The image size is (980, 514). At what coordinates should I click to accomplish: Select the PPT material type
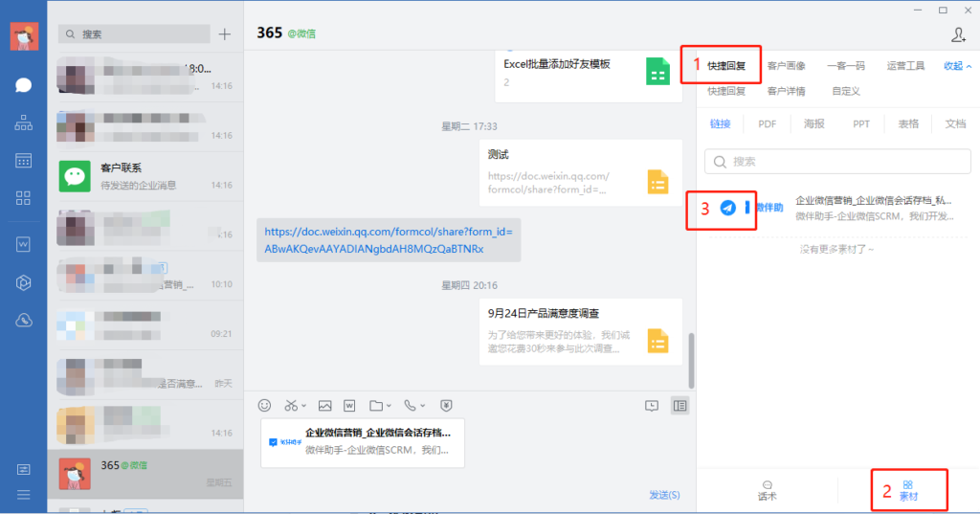coord(861,123)
